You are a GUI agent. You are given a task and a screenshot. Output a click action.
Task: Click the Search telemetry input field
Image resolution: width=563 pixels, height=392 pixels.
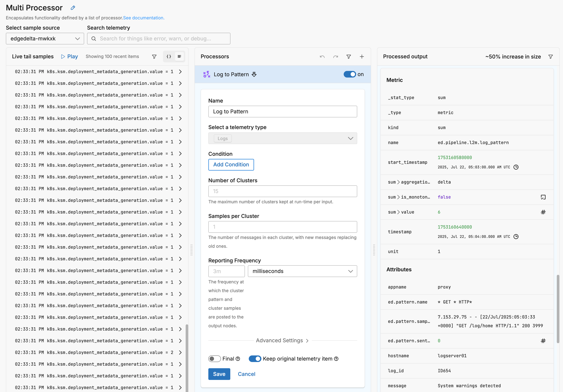point(159,39)
